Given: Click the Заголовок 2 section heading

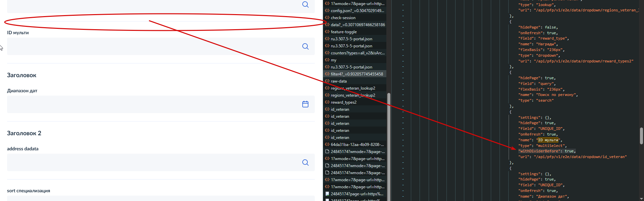Looking at the screenshot, I should 24,133.
